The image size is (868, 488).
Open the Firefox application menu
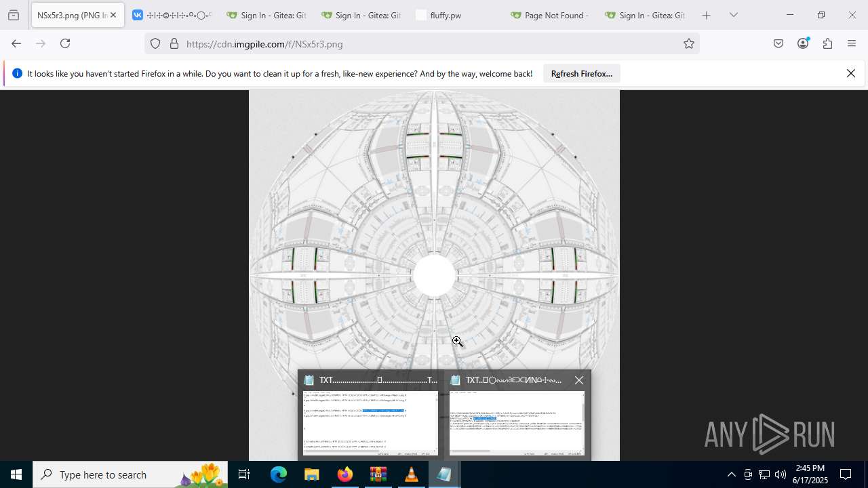(x=852, y=43)
